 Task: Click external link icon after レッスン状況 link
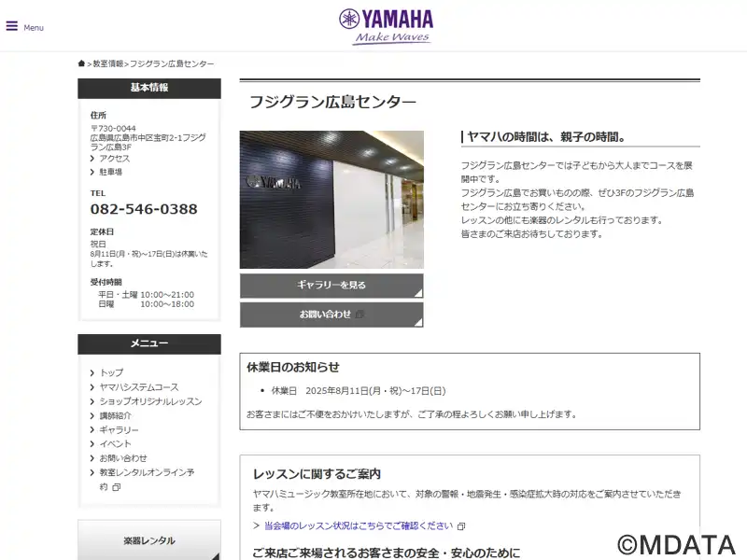pyautogui.click(x=461, y=526)
